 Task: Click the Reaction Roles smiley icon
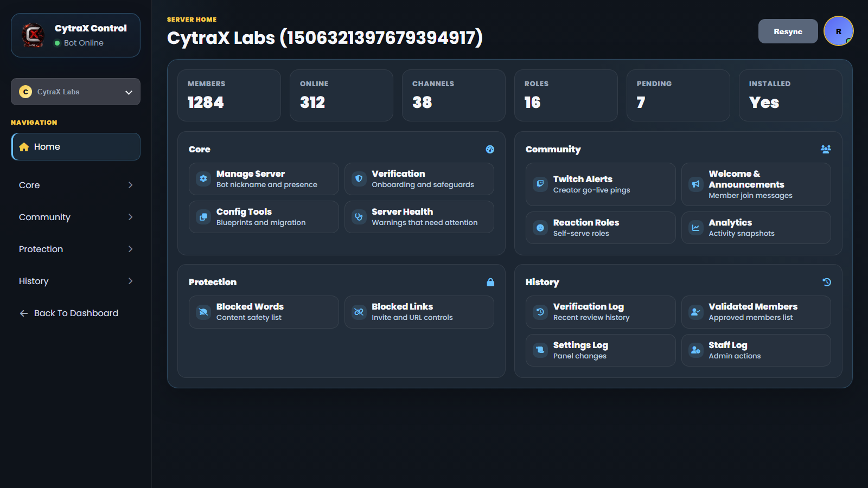click(540, 228)
